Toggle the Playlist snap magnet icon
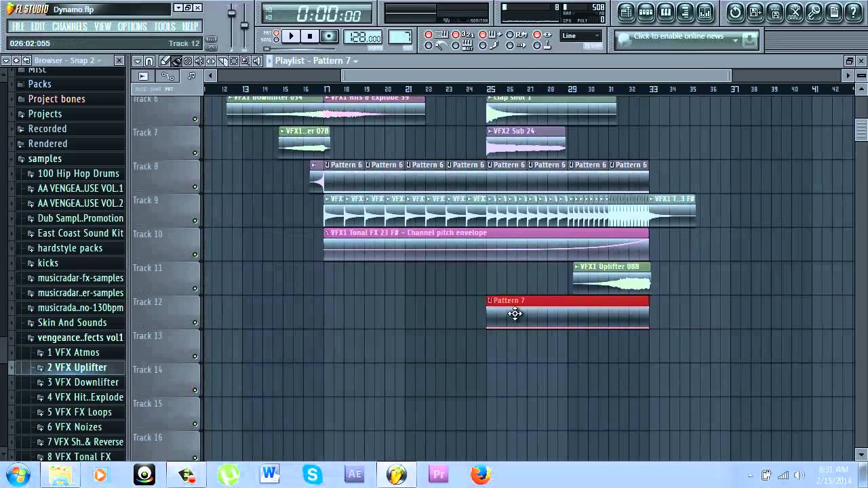This screenshot has height=488, width=868. pyautogui.click(x=149, y=62)
